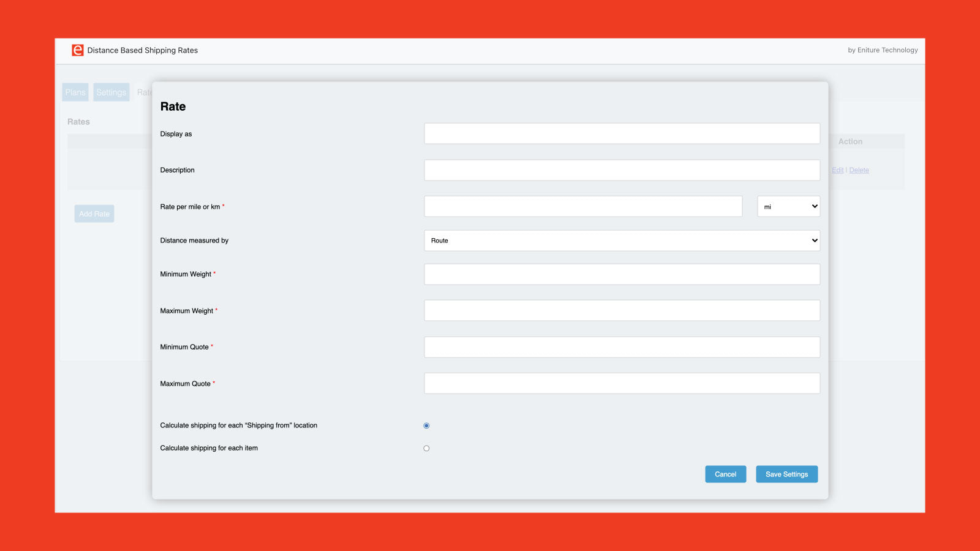Screen dimensions: 980x551
Task: Click the Rate per mile or km field
Action: [x=584, y=206]
